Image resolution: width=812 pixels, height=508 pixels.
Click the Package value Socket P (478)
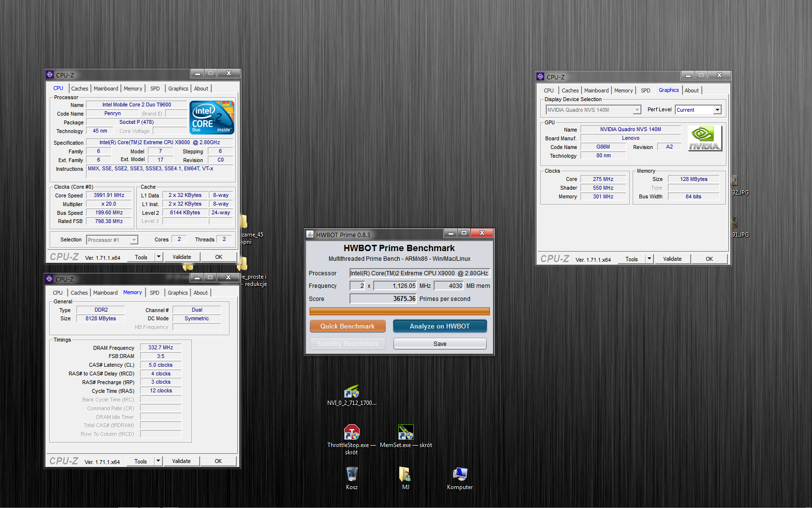[137, 122]
